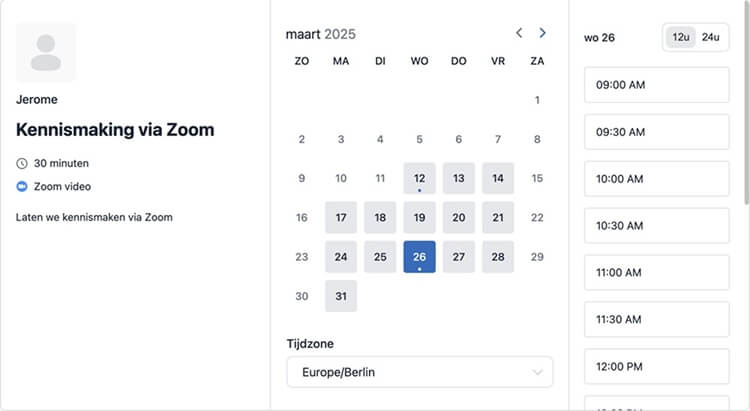The image size is (750, 411).
Task: Switch to 24u time format
Action: pyautogui.click(x=710, y=37)
